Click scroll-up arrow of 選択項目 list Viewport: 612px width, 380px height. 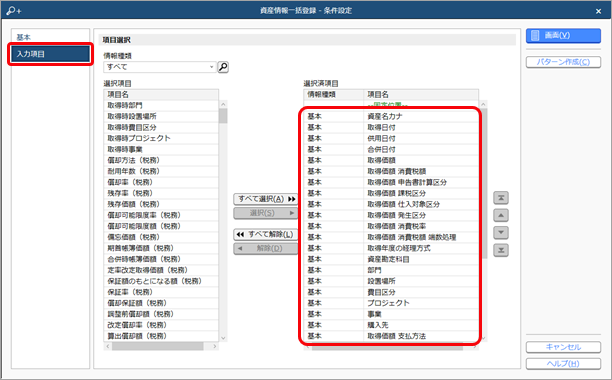point(223,104)
